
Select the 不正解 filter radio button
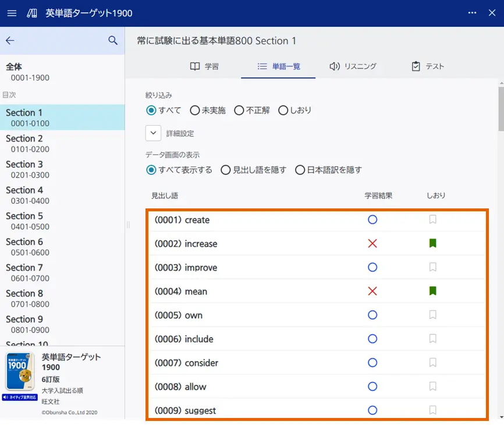[x=239, y=110]
